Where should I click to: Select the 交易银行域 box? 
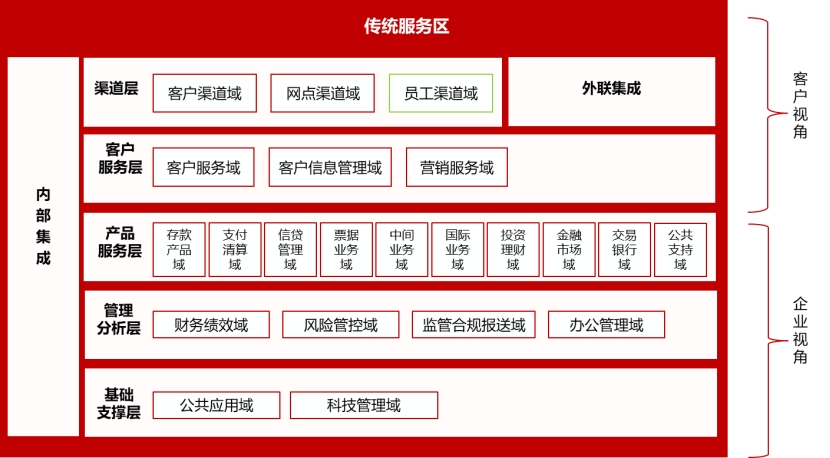click(x=625, y=249)
